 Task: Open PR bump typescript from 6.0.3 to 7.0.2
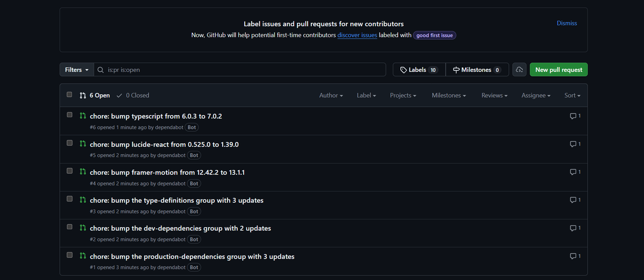coord(156,116)
